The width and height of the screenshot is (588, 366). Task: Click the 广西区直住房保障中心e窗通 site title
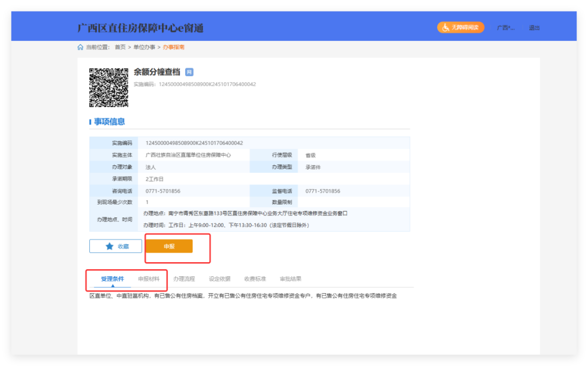(x=140, y=28)
